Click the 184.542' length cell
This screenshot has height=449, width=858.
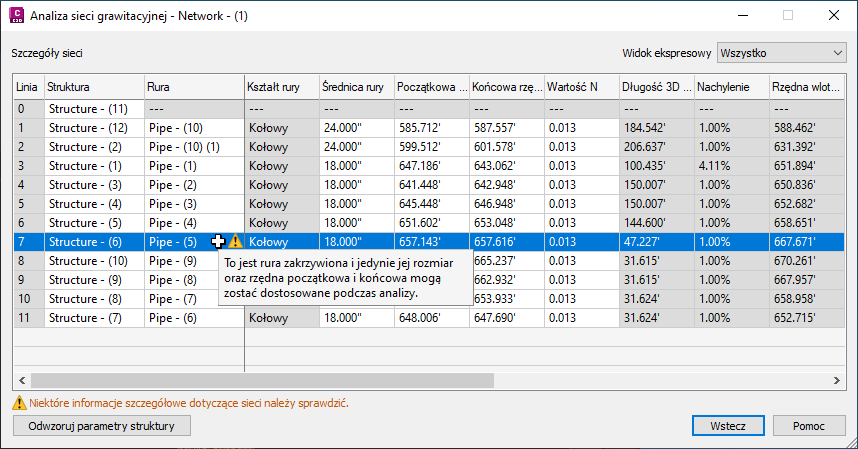pyautogui.click(x=657, y=128)
